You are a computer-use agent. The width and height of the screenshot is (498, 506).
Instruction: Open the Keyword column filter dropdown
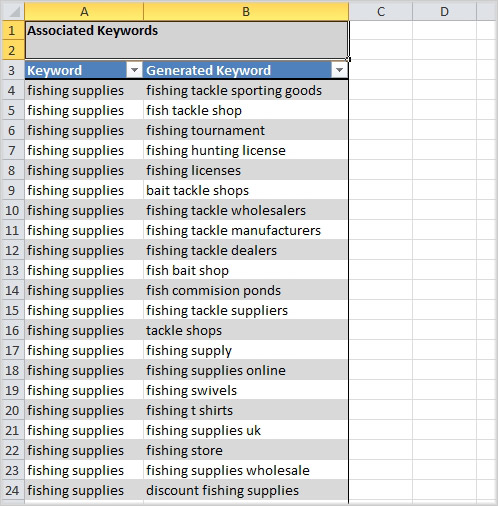click(x=134, y=70)
